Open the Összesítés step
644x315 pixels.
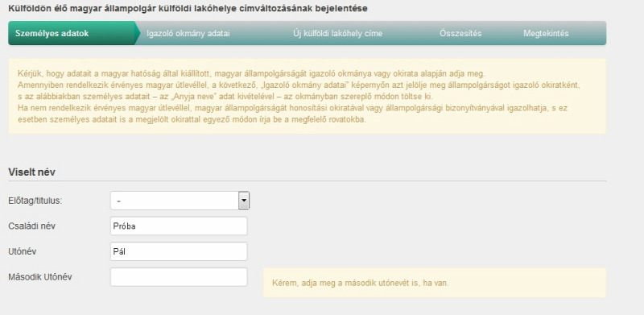click(460, 33)
